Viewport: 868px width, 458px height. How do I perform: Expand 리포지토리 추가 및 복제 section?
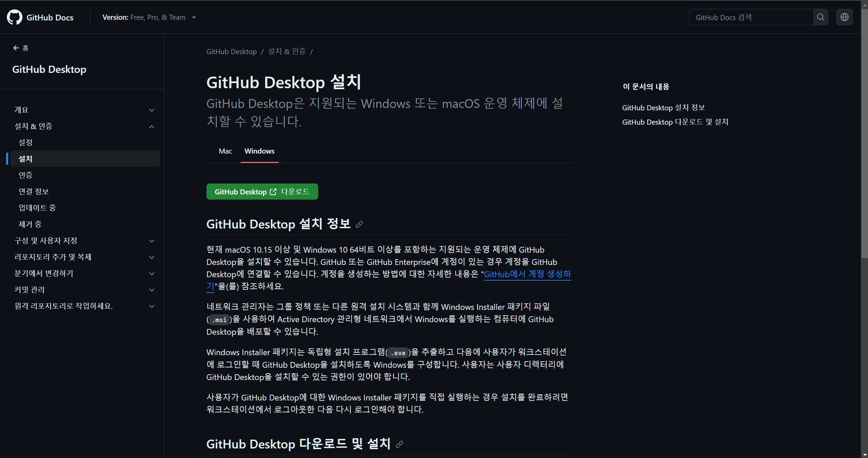84,257
